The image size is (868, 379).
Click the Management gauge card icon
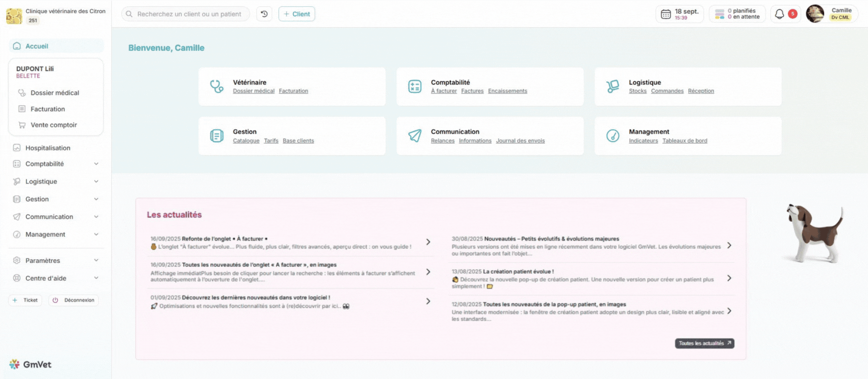click(x=613, y=136)
